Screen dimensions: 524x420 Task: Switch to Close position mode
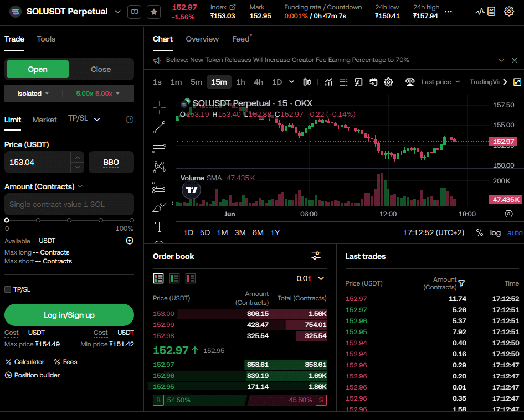[x=101, y=69]
